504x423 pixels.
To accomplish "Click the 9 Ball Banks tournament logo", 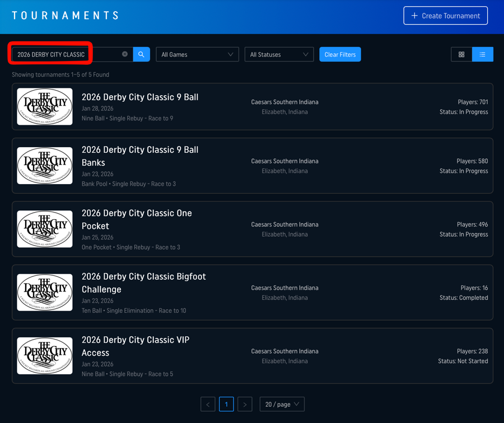I will pyautogui.click(x=45, y=166).
